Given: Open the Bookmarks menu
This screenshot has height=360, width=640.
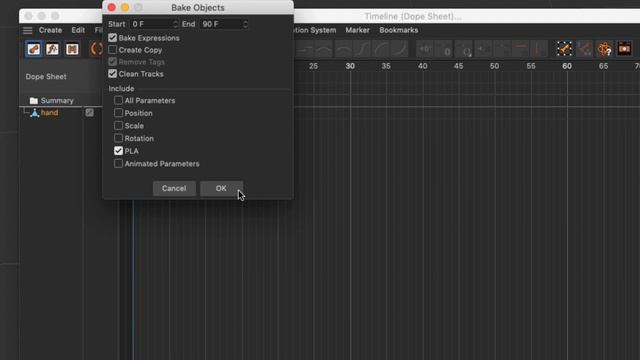Looking at the screenshot, I should click(x=398, y=30).
